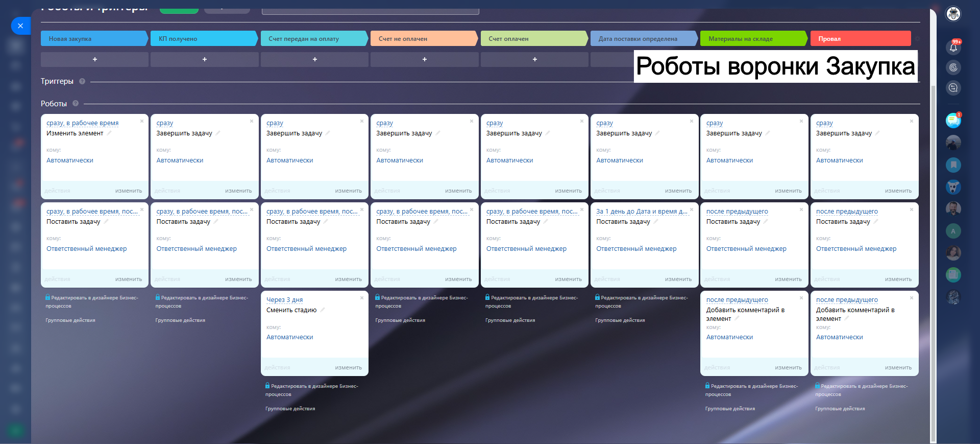Open после предыдущего delay on comment robot under Материалы на складе
Image resolution: width=980 pixels, height=444 pixels.
point(737,300)
